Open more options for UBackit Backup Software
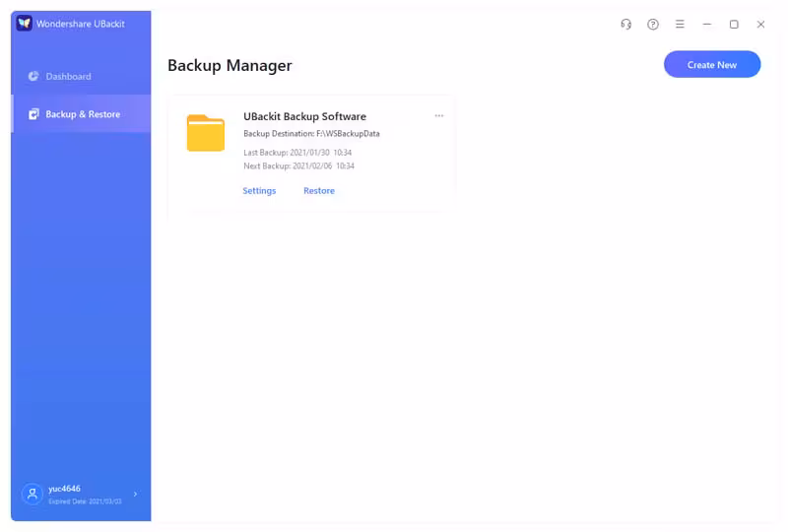788x532 pixels. 439,115
